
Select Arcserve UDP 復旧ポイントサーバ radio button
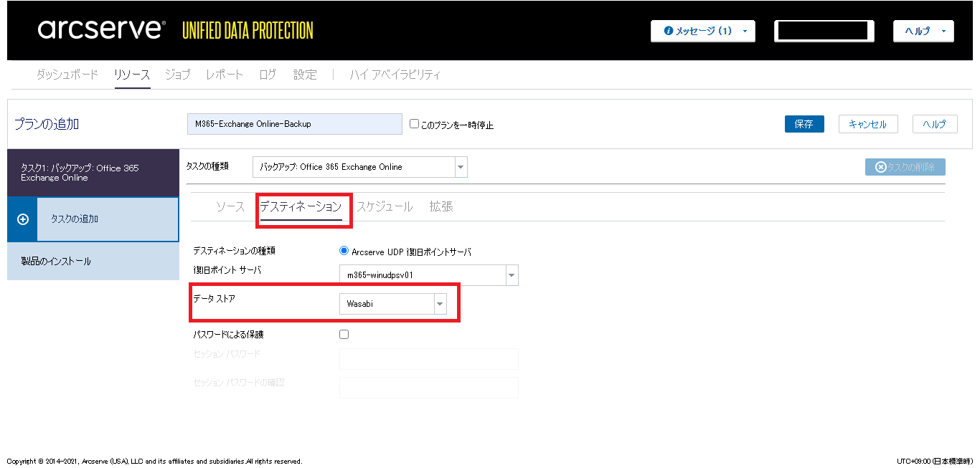[344, 252]
